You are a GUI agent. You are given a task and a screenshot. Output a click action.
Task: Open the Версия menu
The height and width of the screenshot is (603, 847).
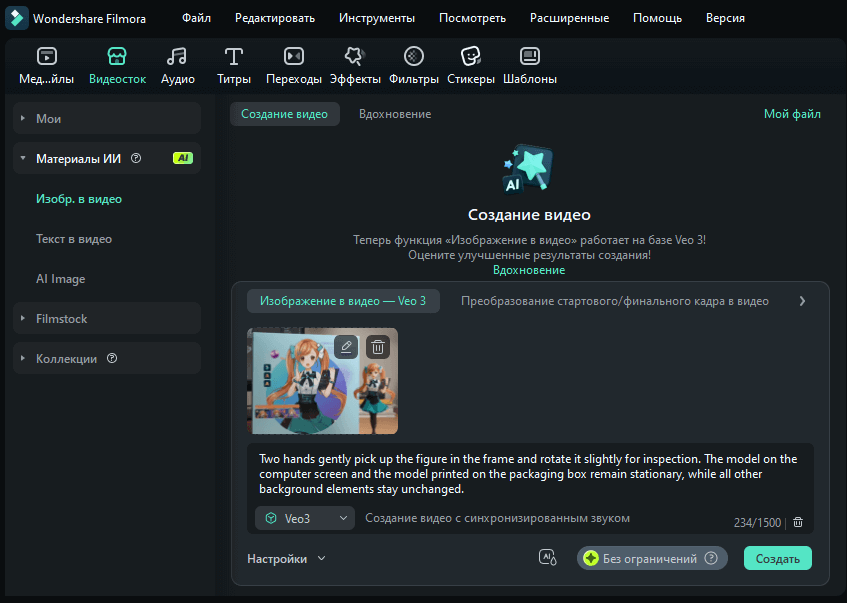coord(725,18)
